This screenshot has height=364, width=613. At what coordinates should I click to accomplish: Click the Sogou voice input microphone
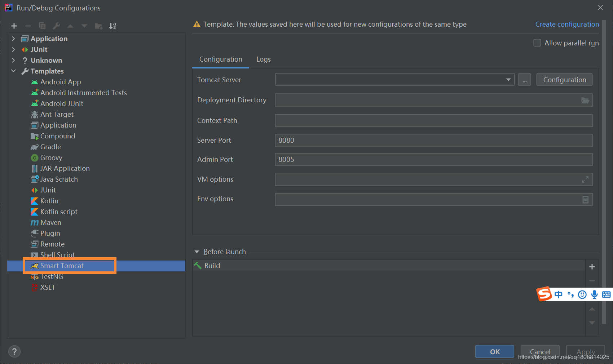click(x=595, y=295)
